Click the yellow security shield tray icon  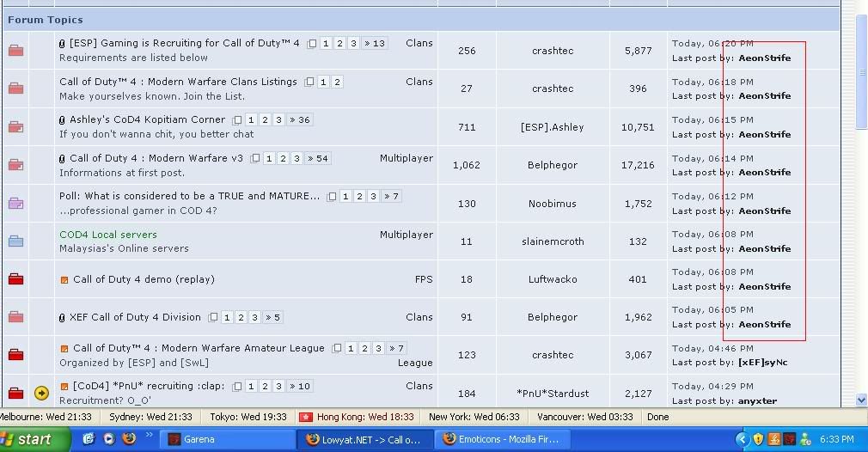[x=758, y=439]
